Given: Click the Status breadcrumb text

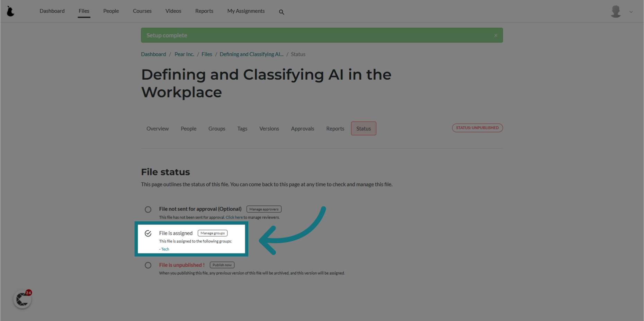Looking at the screenshot, I should click(x=298, y=54).
